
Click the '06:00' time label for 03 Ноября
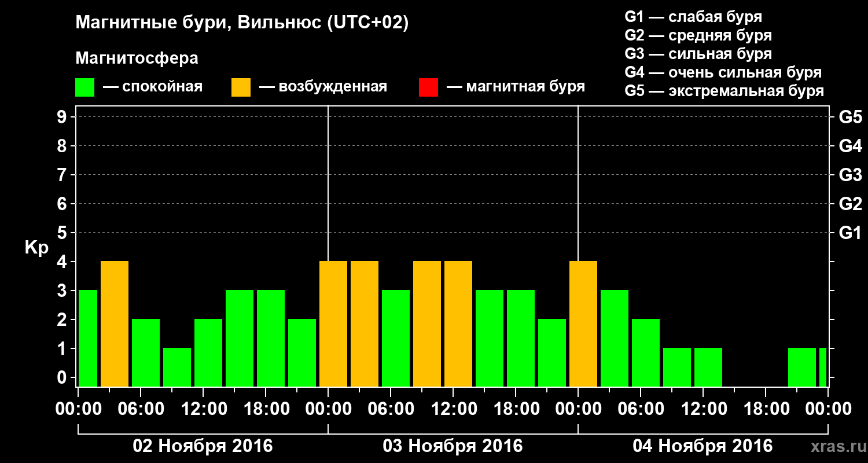click(x=391, y=409)
